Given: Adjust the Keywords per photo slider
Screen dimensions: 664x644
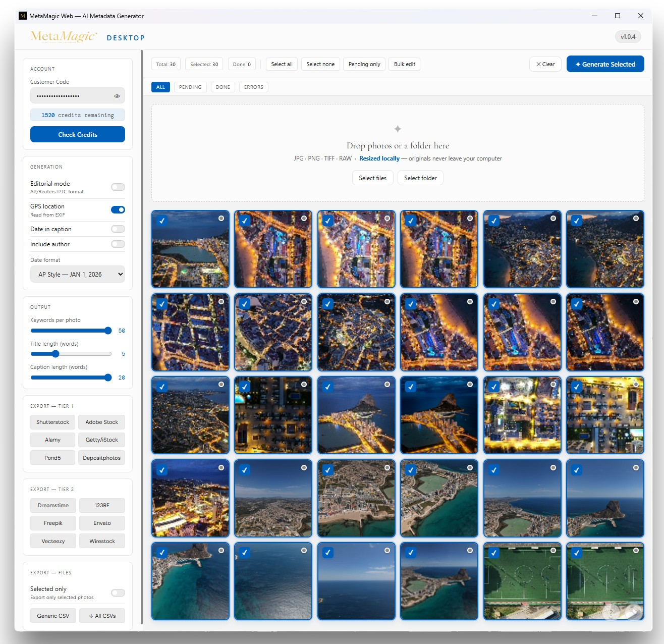Looking at the screenshot, I should click(x=71, y=331).
